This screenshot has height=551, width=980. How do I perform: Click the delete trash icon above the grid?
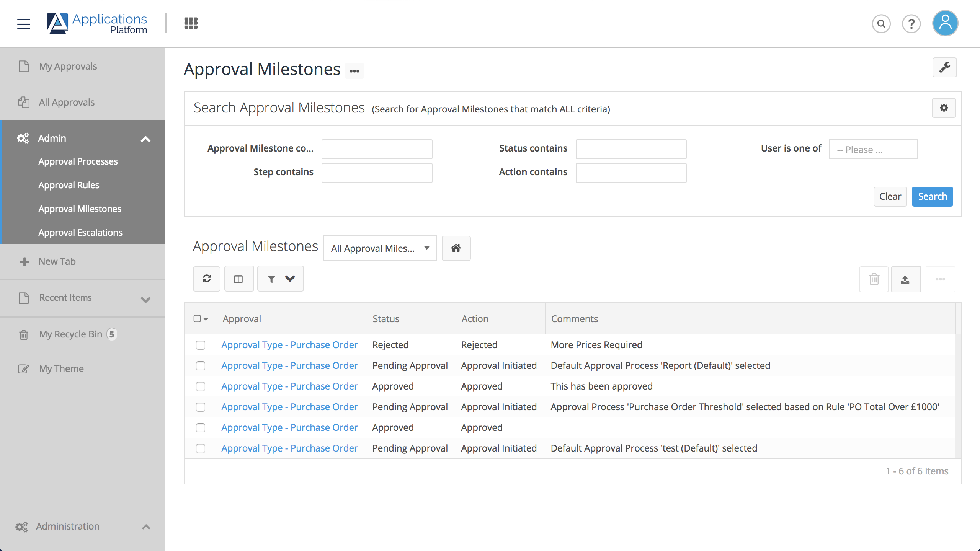tap(874, 279)
